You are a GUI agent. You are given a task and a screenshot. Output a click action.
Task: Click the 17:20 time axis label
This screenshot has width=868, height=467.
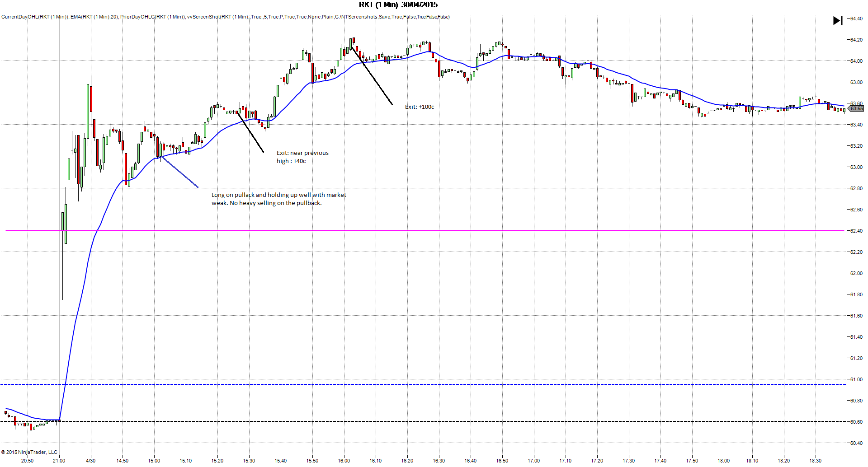click(x=597, y=461)
